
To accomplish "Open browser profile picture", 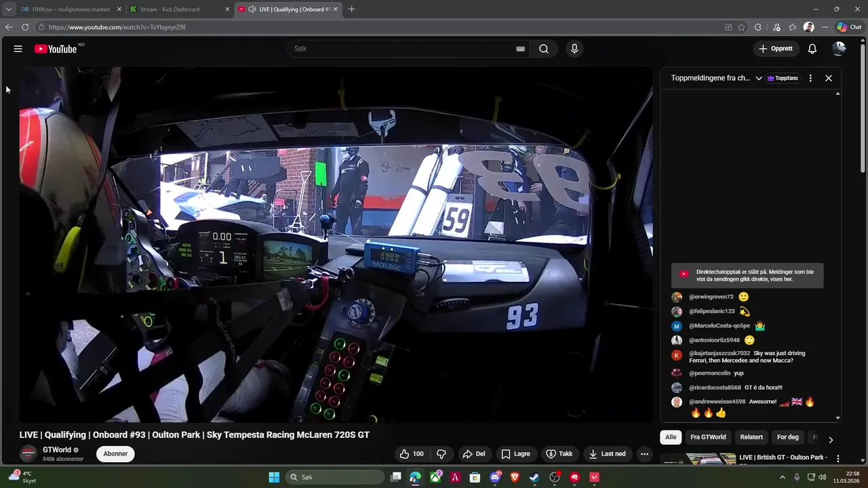I will point(808,27).
